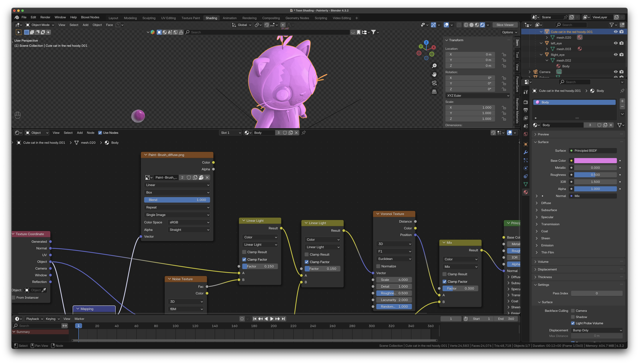Uncheck Light Probe Volume
The height and width of the screenshot is (364, 639).
pos(573,323)
